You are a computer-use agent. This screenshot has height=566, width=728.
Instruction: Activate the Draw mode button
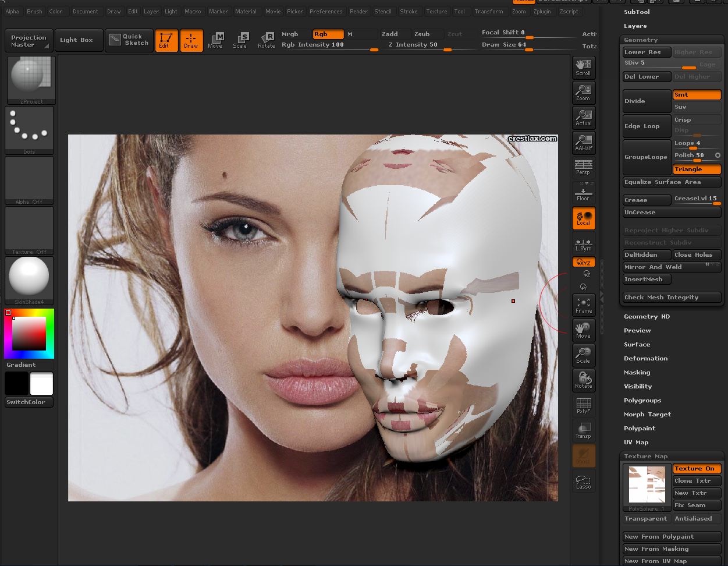191,41
